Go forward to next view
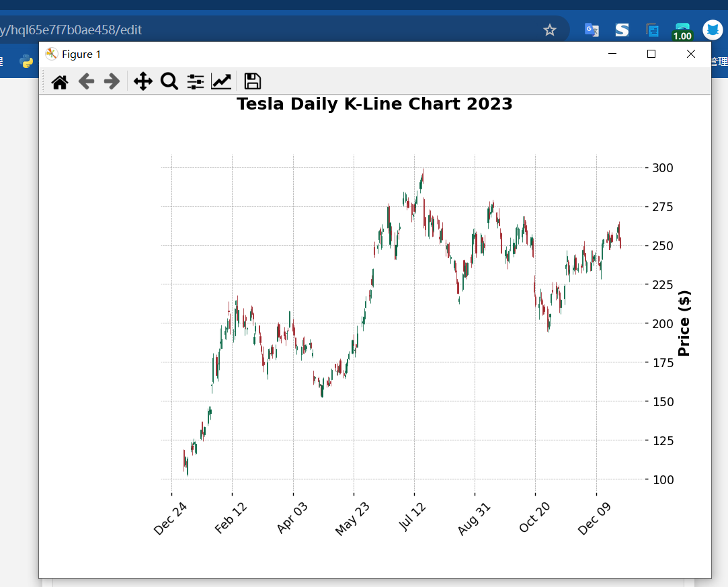This screenshot has width=728, height=587. point(112,82)
